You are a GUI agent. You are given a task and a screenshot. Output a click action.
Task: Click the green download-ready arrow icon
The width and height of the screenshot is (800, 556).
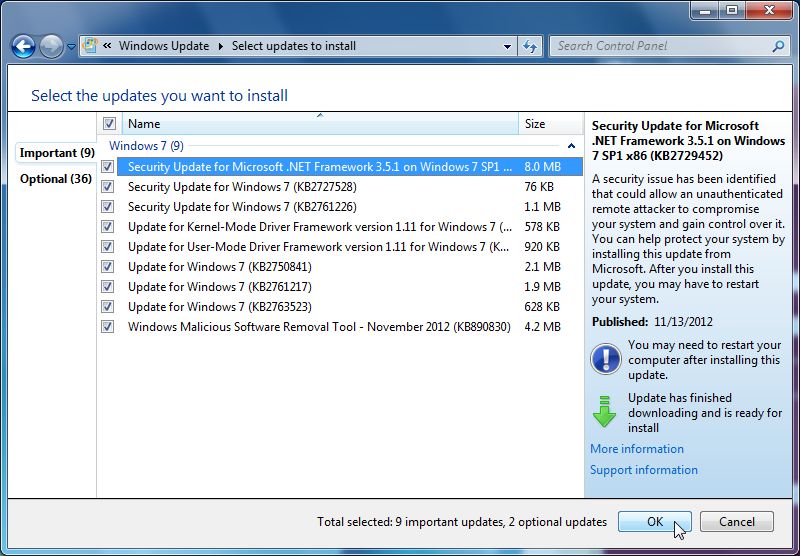(605, 411)
